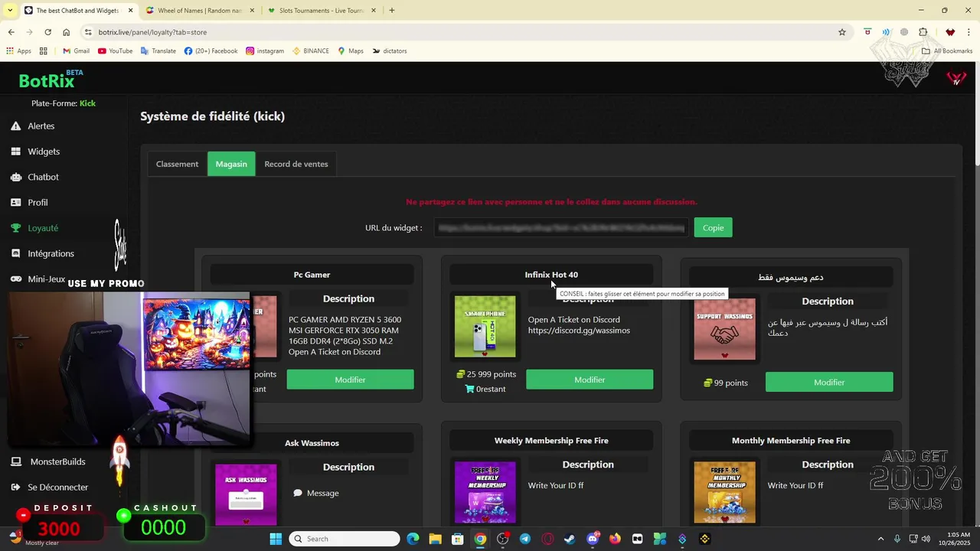Click Copie to copy widget URL
Viewport: 980px width, 551px height.
(713, 227)
